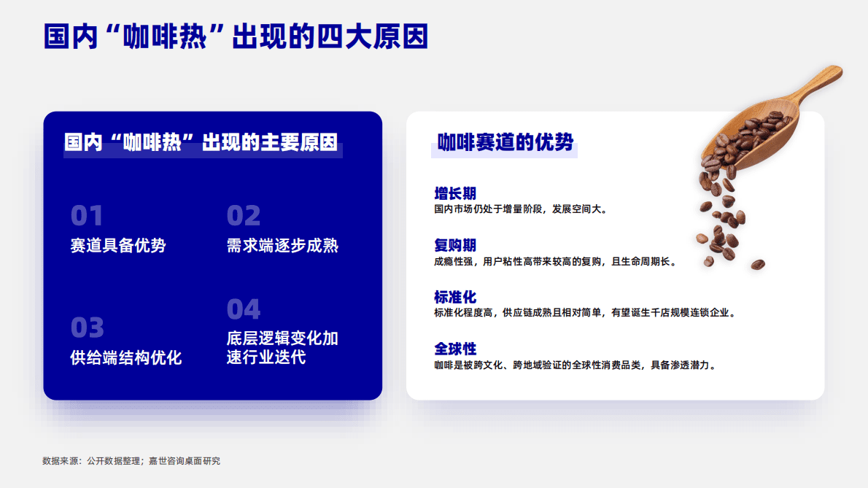Select the 赛道具备优势 item
868x488 pixels.
(x=117, y=246)
